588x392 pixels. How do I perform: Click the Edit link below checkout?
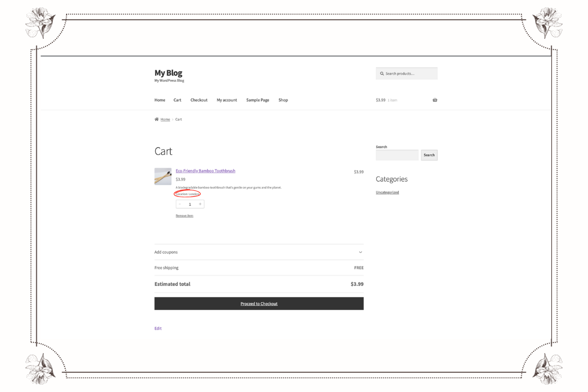coord(158,328)
